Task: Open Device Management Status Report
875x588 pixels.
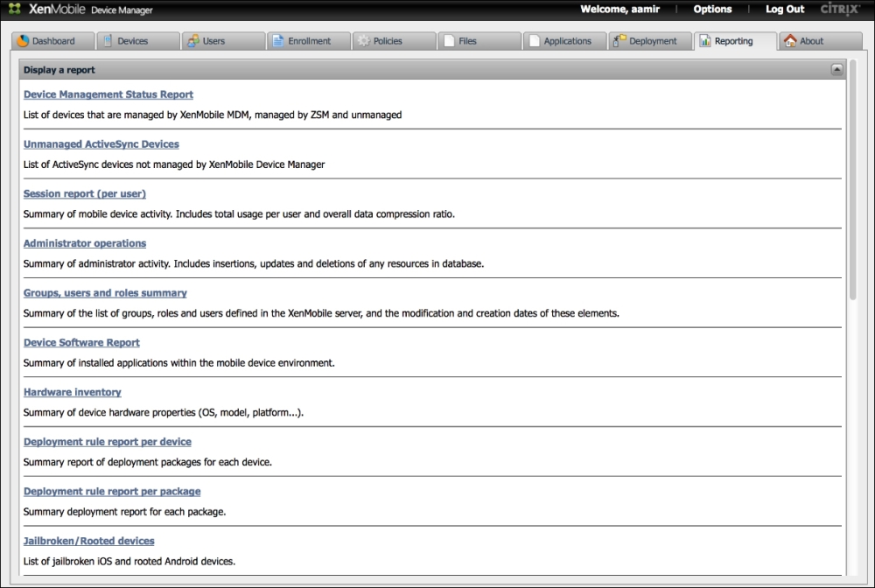Action: point(108,94)
